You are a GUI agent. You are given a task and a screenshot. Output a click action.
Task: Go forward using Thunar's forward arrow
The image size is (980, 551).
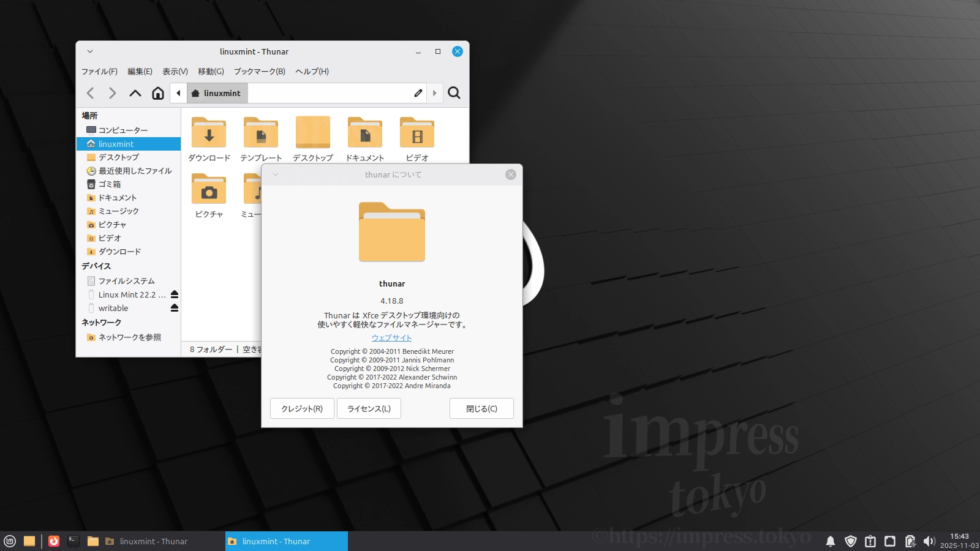(x=112, y=93)
